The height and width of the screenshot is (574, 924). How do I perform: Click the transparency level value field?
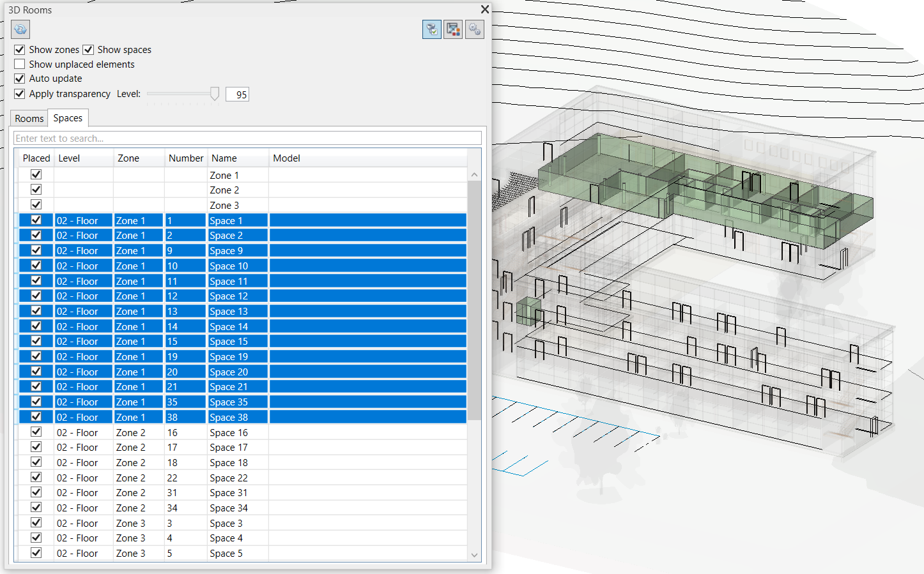point(237,94)
